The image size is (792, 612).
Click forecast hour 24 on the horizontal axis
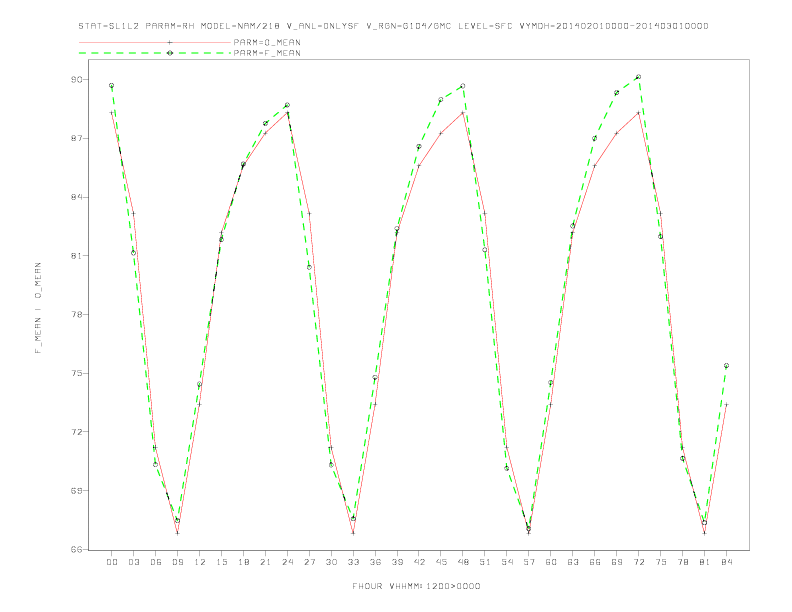click(287, 562)
